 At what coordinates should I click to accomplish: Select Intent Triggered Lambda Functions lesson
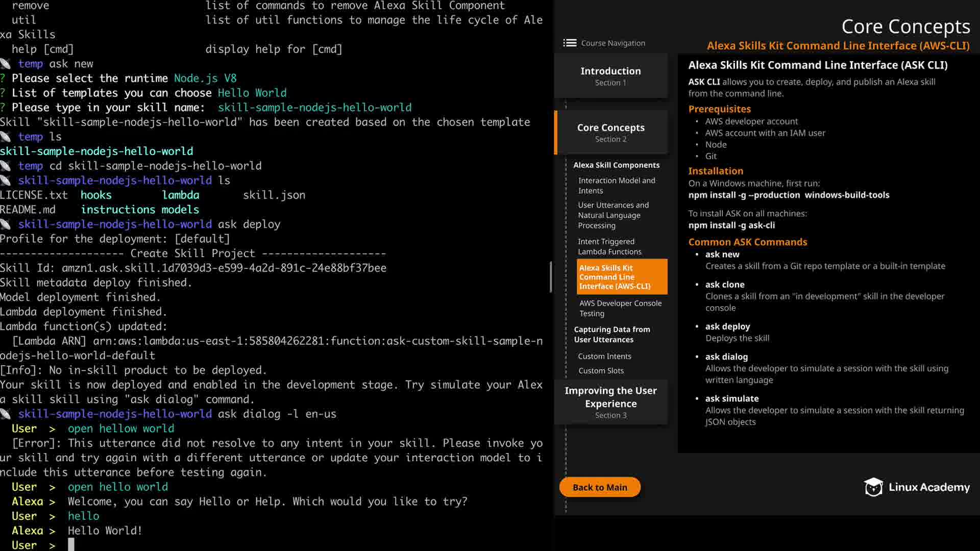point(609,247)
